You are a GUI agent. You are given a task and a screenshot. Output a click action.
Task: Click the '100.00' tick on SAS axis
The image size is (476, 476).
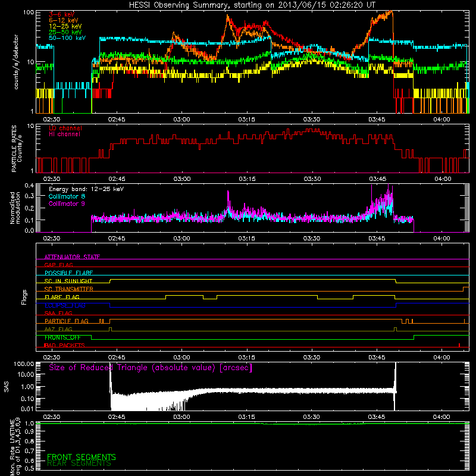click(x=24, y=364)
